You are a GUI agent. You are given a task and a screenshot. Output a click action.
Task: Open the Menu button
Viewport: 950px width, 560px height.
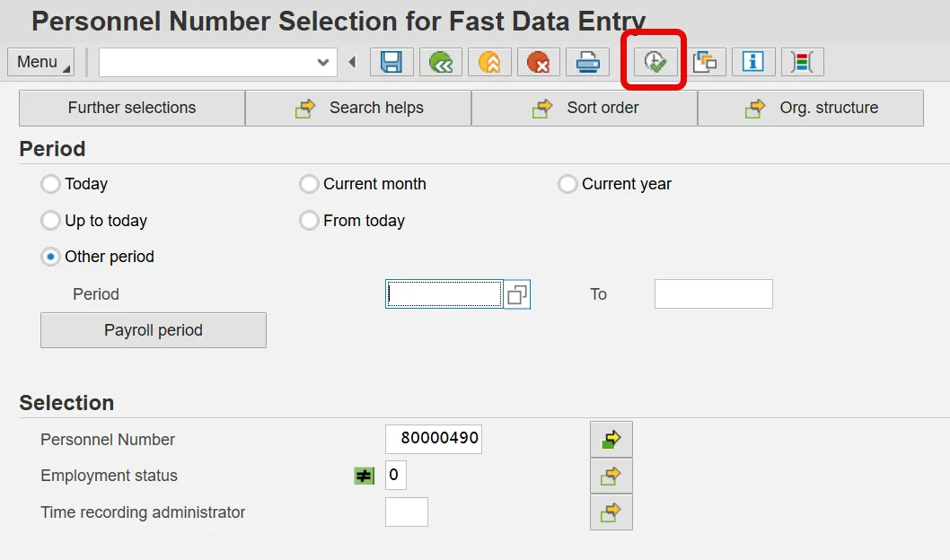[x=41, y=62]
